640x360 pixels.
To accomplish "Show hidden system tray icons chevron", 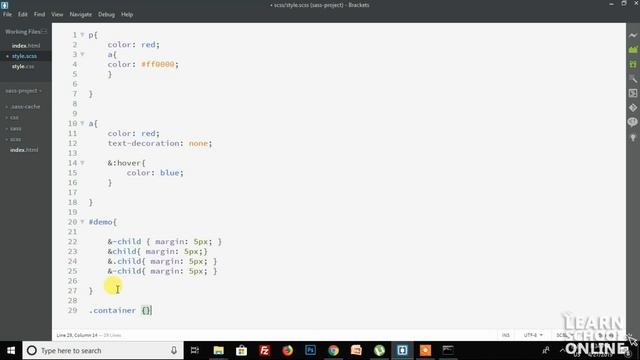I will click(x=562, y=350).
